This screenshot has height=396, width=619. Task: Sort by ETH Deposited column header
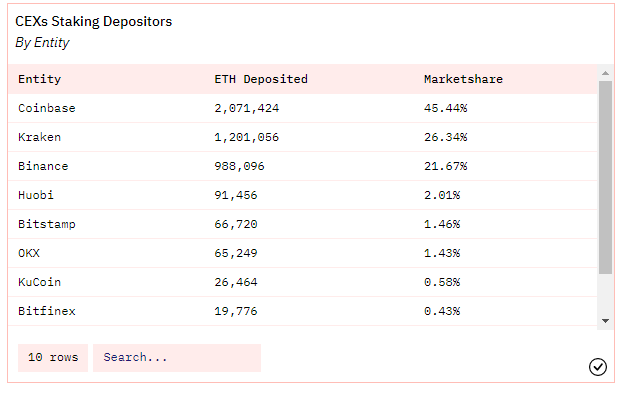point(261,79)
